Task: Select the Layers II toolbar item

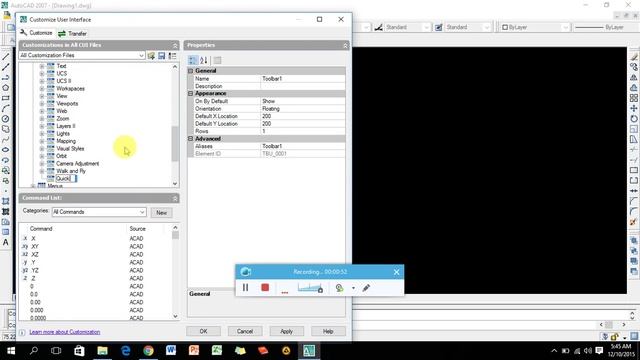Action: (x=66, y=126)
